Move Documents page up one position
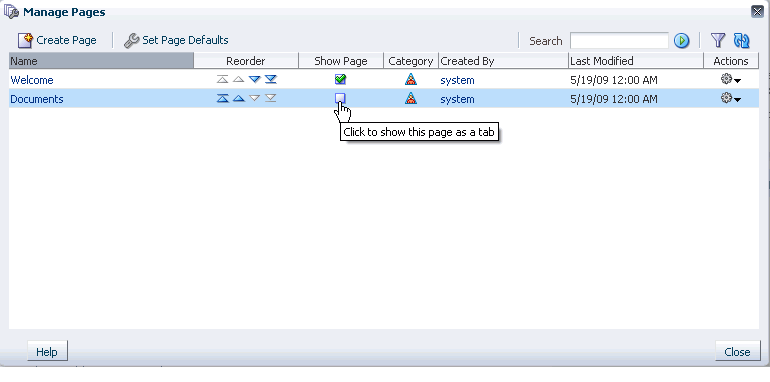The image size is (770, 382). coord(238,99)
